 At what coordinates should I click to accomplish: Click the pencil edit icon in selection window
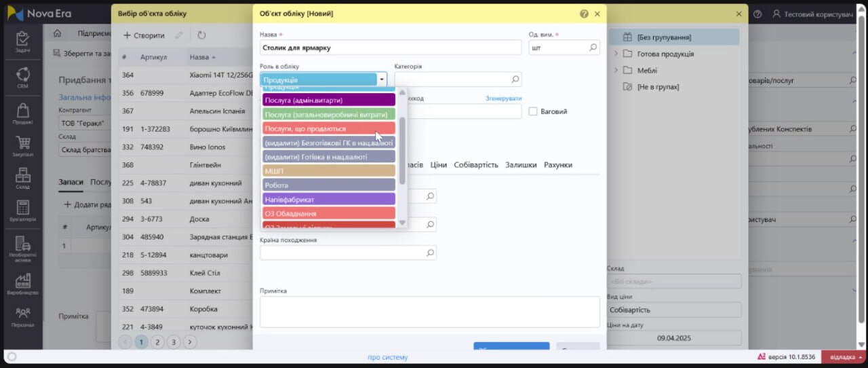[x=179, y=35]
